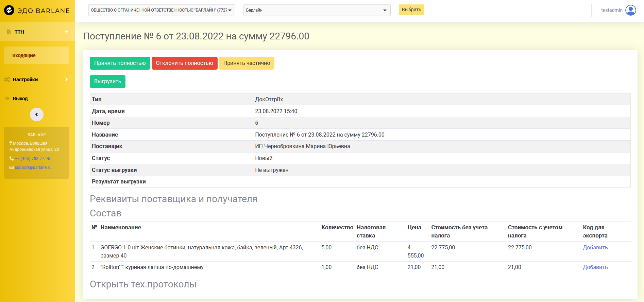644x302 pixels.
Task: Click Отклонить полностью button
Action: pos(185,63)
